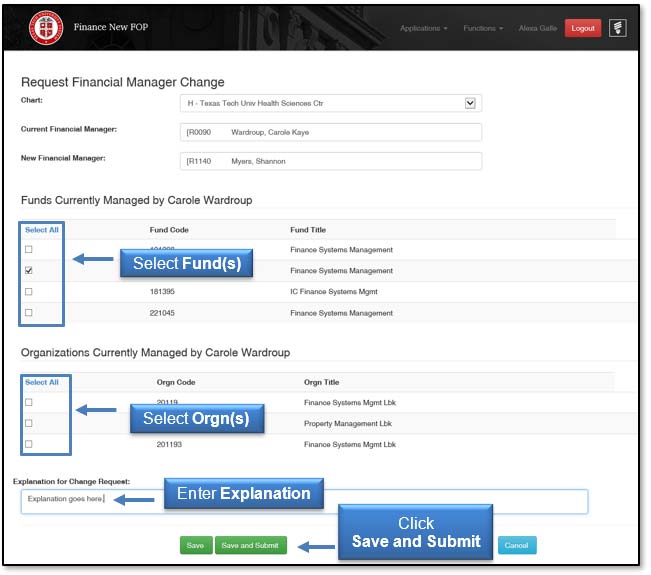Click the Save and Submit button

click(x=251, y=546)
